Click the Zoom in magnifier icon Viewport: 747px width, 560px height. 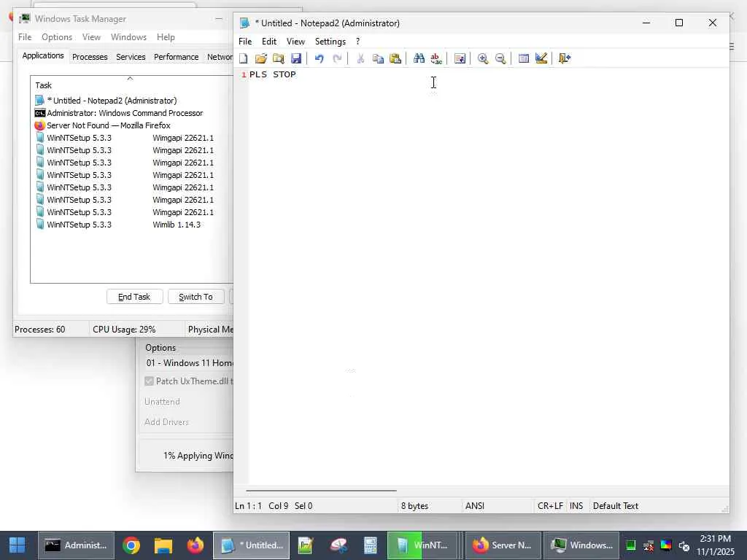point(483,58)
